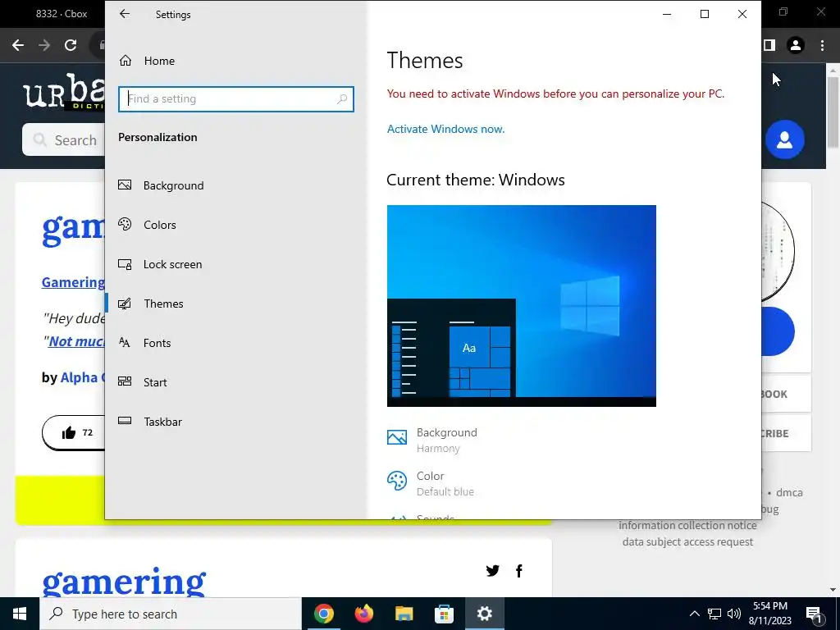840x630 pixels.
Task: Open Chrome from taskbar
Action: tap(324, 614)
